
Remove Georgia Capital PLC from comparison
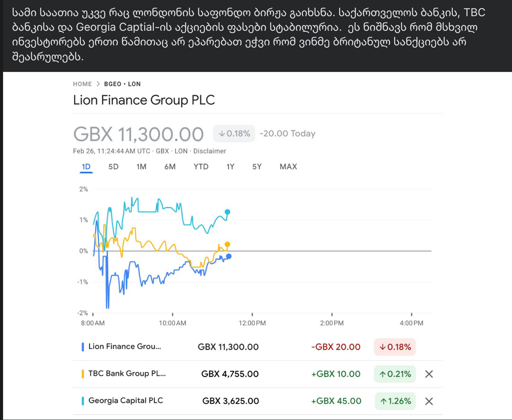point(428,401)
